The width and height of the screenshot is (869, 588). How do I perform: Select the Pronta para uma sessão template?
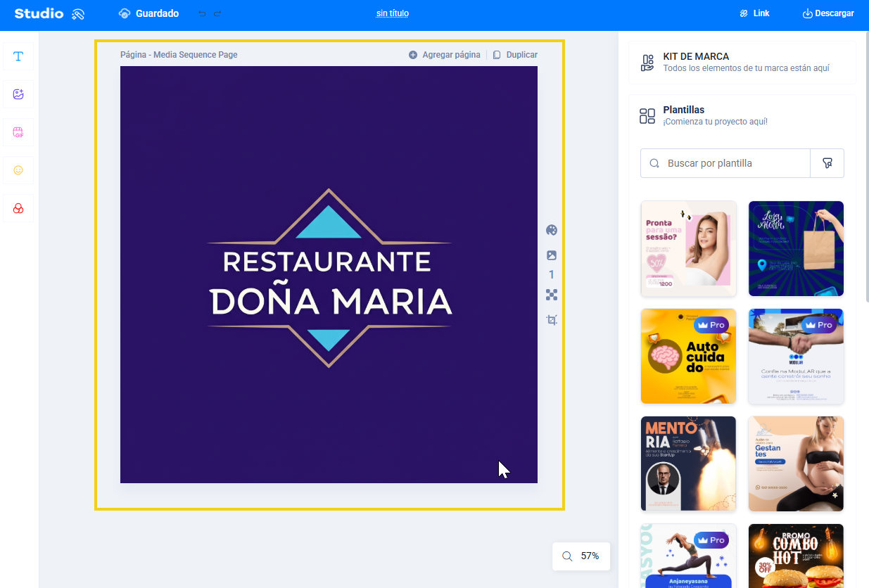tap(688, 249)
